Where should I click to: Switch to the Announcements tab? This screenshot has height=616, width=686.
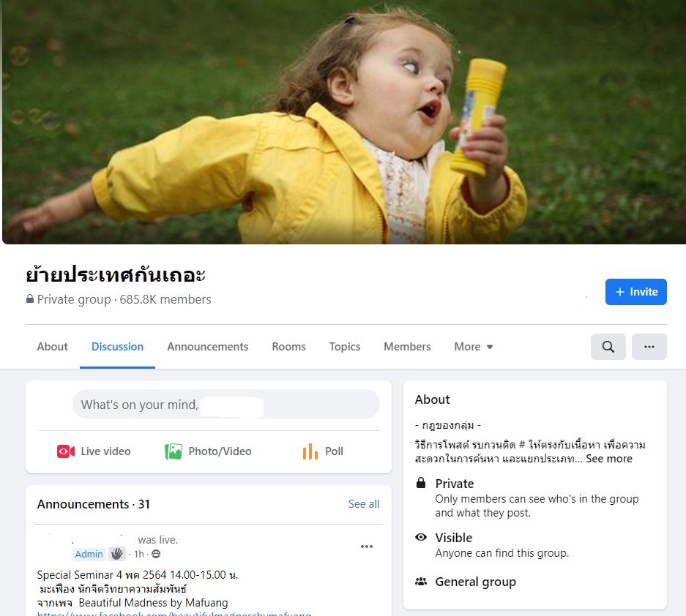pos(208,347)
